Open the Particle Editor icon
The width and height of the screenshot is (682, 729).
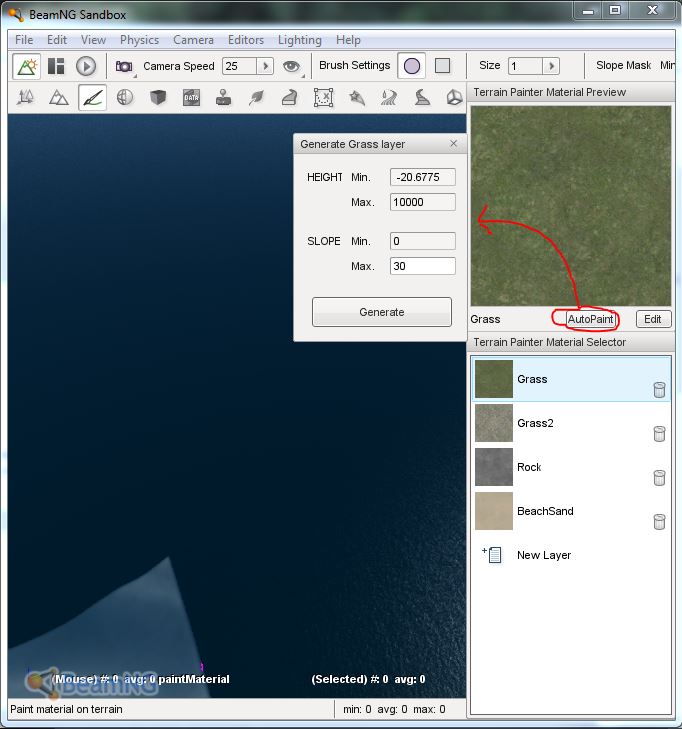click(x=357, y=98)
